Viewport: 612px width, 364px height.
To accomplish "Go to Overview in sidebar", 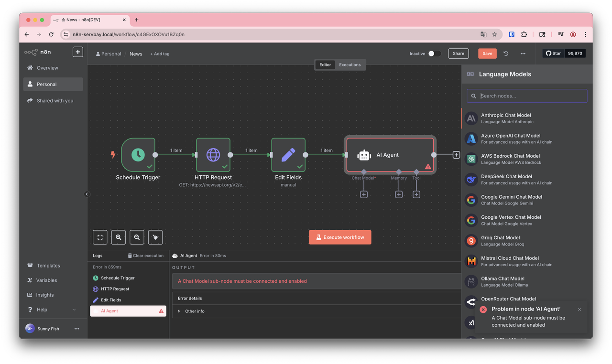I will pyautogui.click(x=53, y=68).
